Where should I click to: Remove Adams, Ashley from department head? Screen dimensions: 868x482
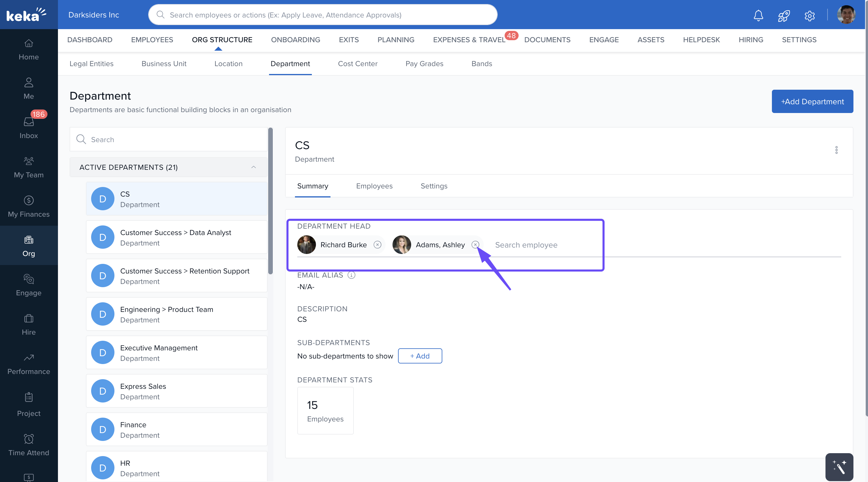tap(475, 245)
